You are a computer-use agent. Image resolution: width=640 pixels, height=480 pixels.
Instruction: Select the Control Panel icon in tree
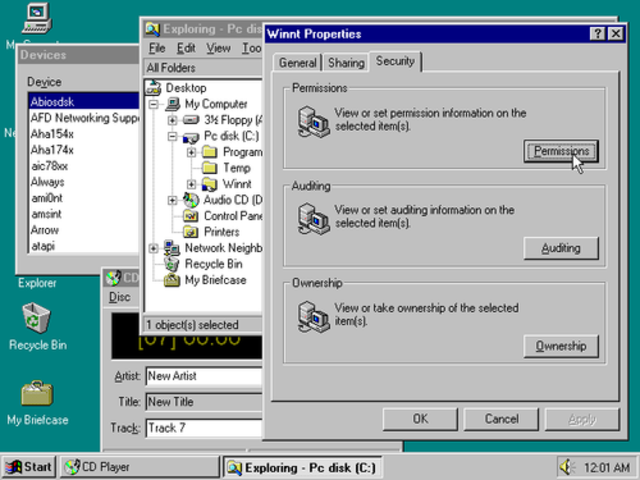pos(191,216)
